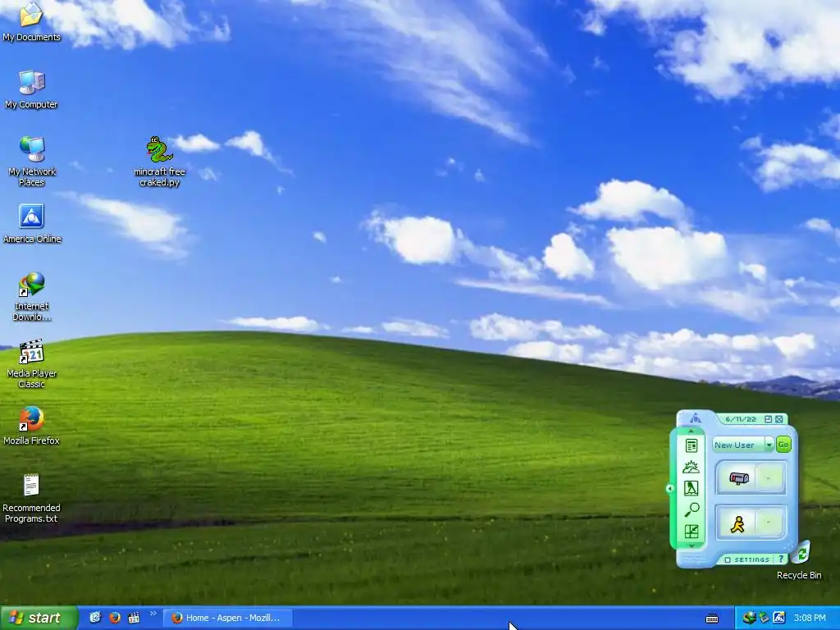Click the golfer picture icon in AOL widget
Screen dimensions: 840x630
click(x=691, y=488)
